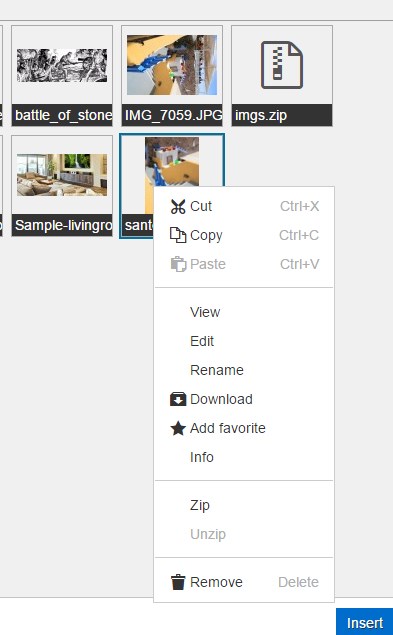Select Zip in the context menu
The width and height of the screenshot is (393, 635).
coord(200,505)
